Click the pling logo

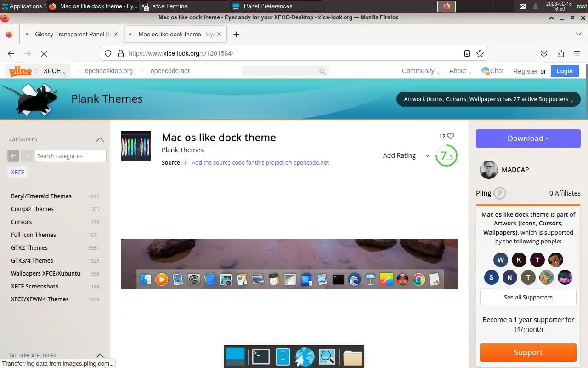pos(20,71)
